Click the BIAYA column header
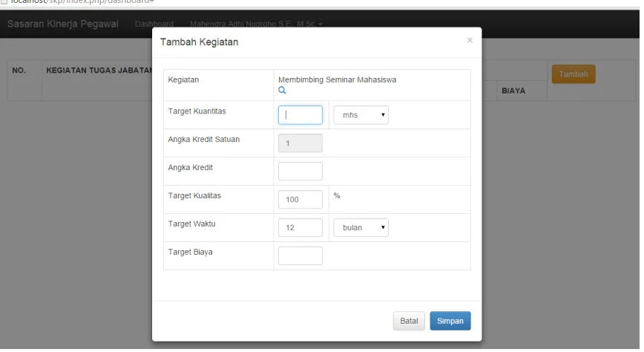This screenshot has width=644, height=352. [x=513, y=91]
